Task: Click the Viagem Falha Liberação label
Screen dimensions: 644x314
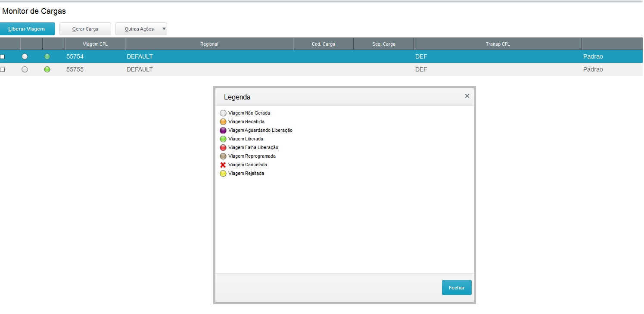Action: pos(253,147)
